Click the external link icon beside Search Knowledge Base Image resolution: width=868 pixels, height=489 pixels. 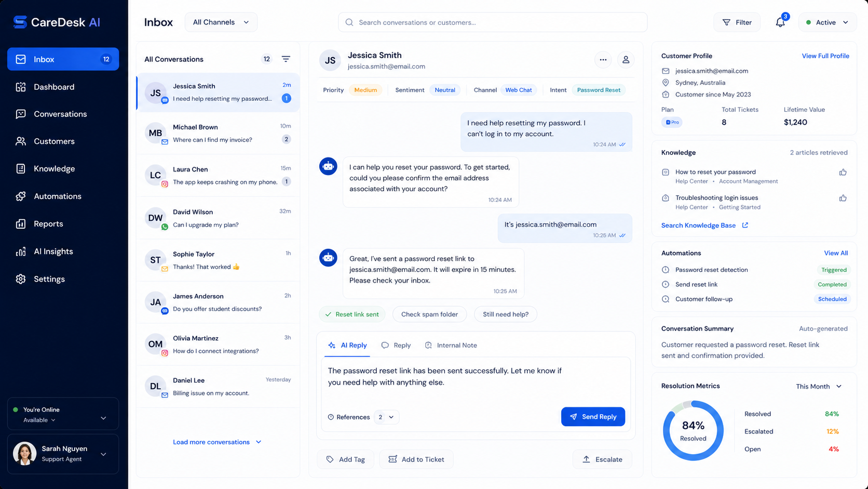[x=745, y=225]
